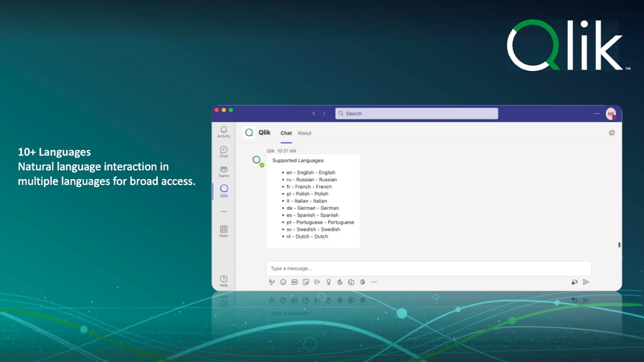Open Help in the sidebar
The height and width of the screenshot is (362, 644).
[223, 281]
